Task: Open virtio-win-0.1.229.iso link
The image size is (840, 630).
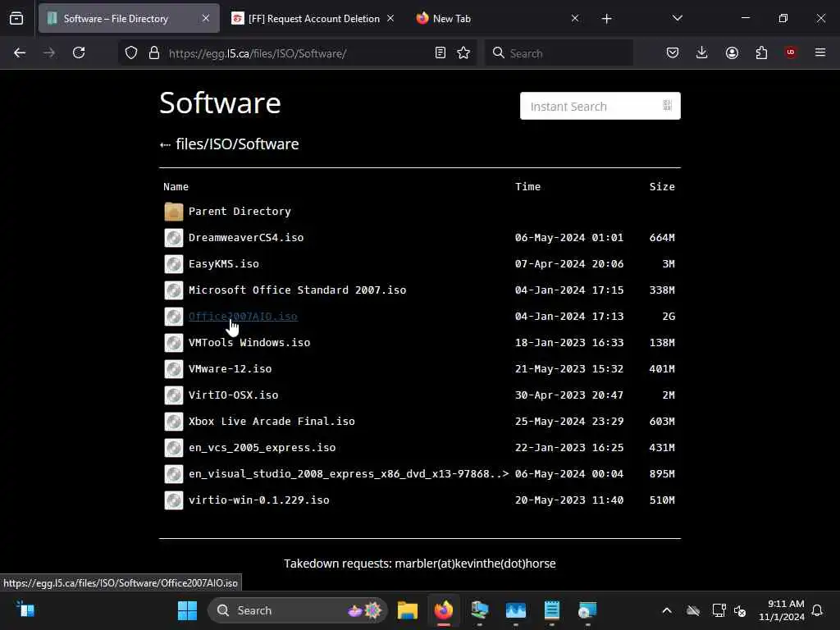Action: pos(258,500)
